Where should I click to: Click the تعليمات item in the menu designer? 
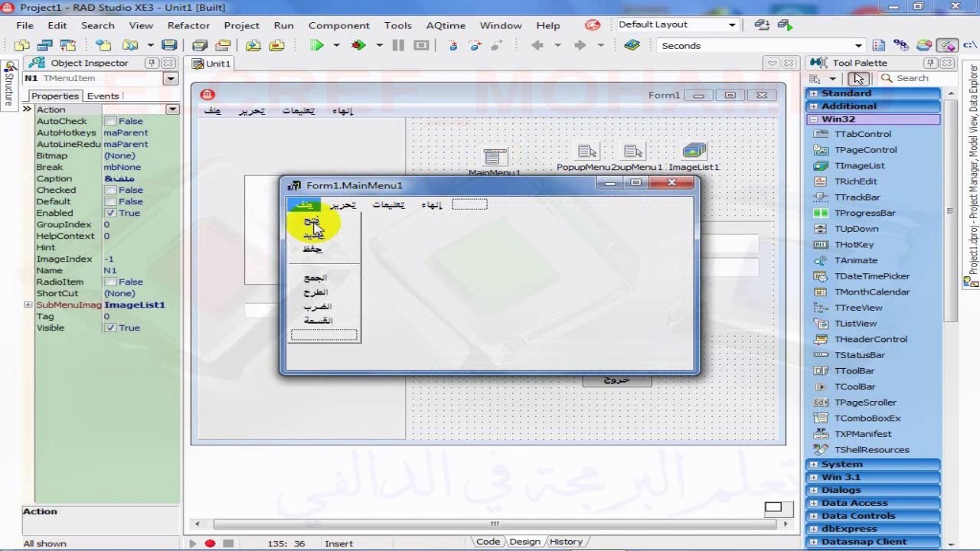[388, 204]
